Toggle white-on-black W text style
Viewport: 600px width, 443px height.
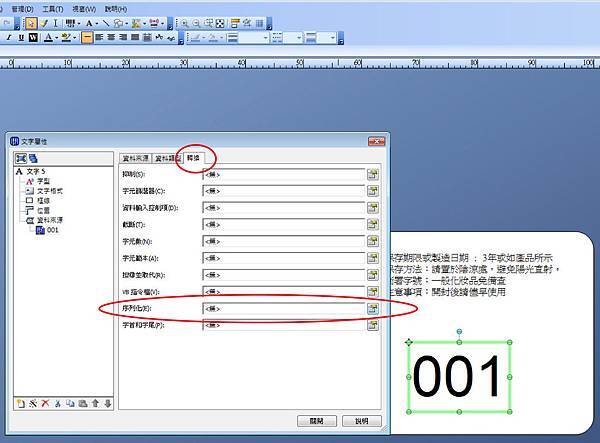(x=33, y=37)
